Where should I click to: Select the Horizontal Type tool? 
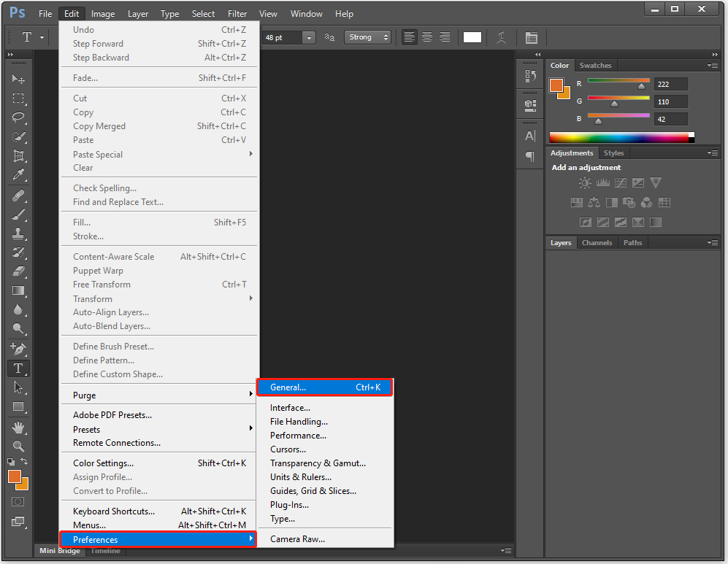pyautogui.click(x=18, y=368)
